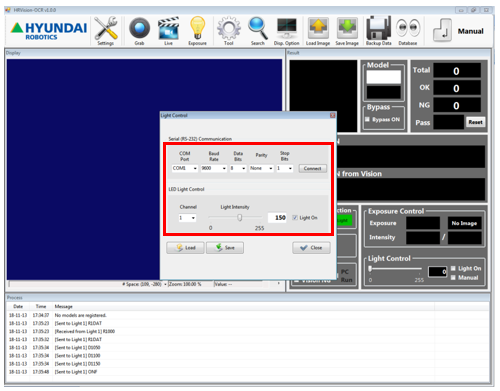The height and width of the screenshot is (391, 500).
Task: Click the Load Image icon
Action: [318, 29]
